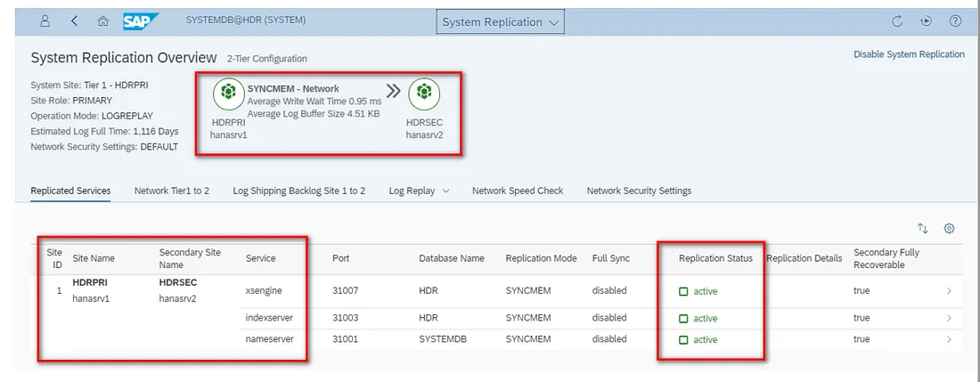Click the double arrow replication direction icon
This screenshot has height=382, width=980.
click(393, 91)
